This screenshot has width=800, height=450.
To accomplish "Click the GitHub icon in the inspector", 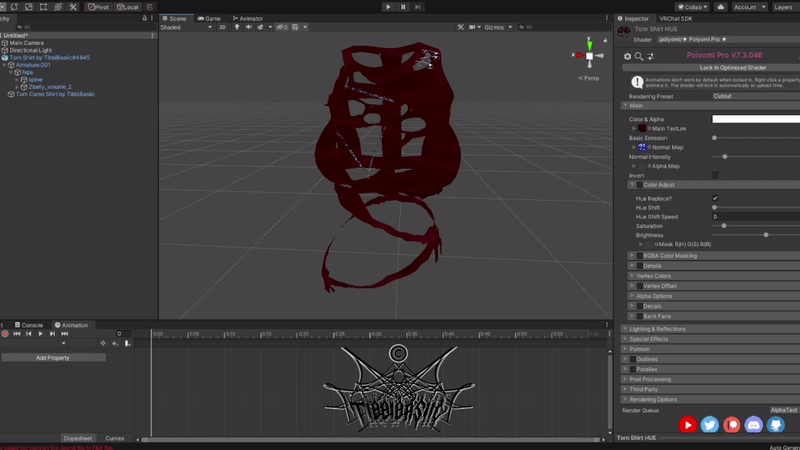I will coord(776,425).
